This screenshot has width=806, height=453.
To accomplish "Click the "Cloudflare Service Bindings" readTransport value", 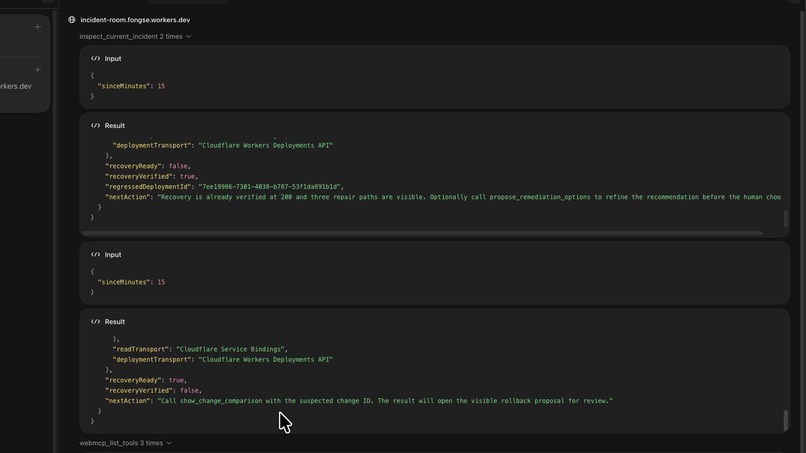I will (x=230, y=349).
